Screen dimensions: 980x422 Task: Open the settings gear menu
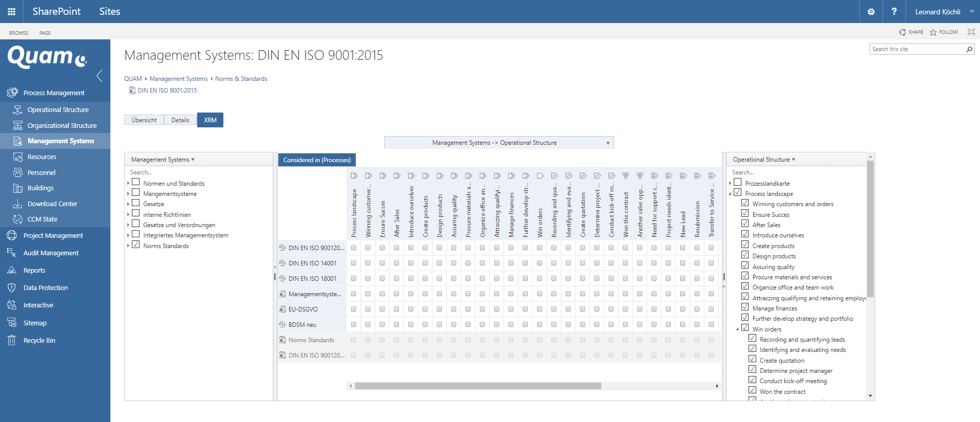click(871, 11)
